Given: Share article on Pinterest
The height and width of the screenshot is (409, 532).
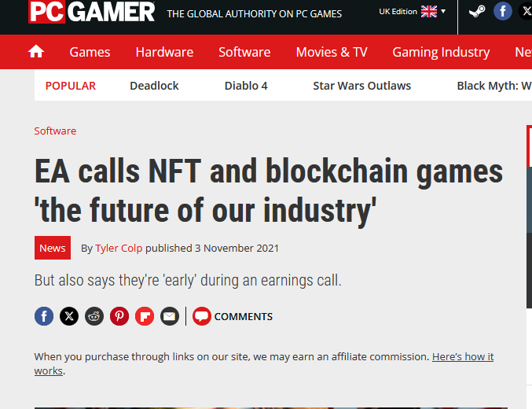Looking at the screenshot, I should coord(119,316).
